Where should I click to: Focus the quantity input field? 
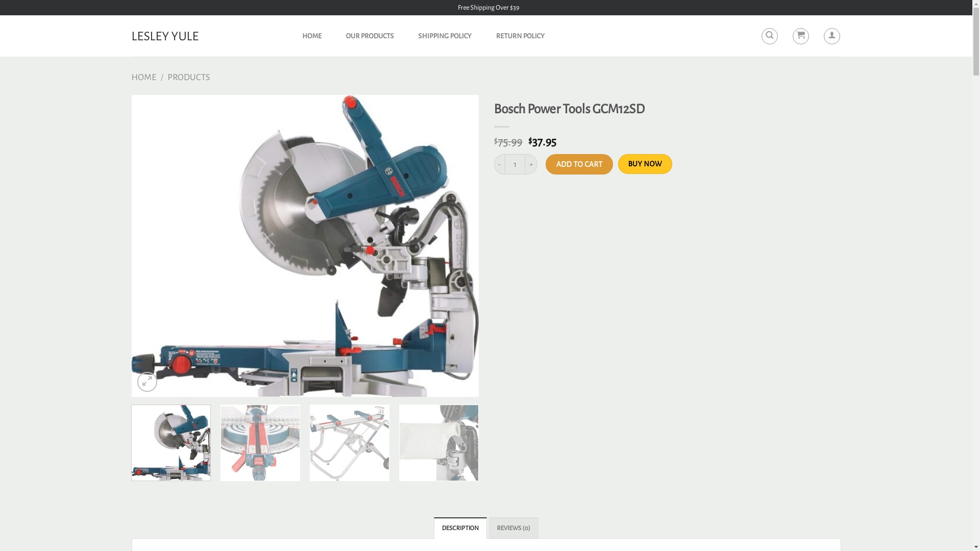coord(515,164)
